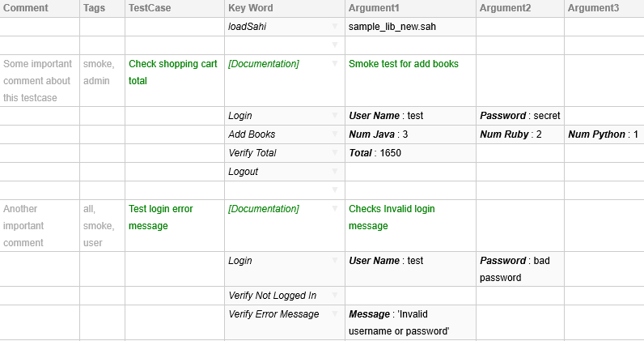This screenshot has width=644, height=341.
Task: Expand the Verify Not Logged In dropdown
Action: tap(335, 296)
